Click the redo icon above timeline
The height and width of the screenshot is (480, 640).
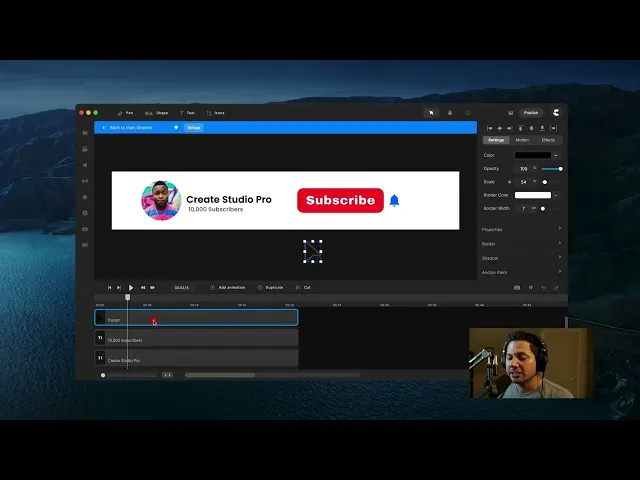(x=556, y=288)
